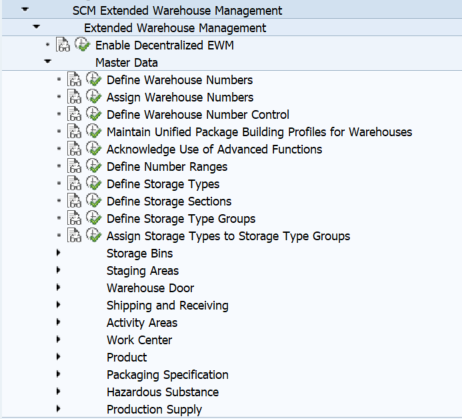This screenshot has height=419, width=462.
Task: Select the 'Warehouse Door' label
Action: [150, 288]
